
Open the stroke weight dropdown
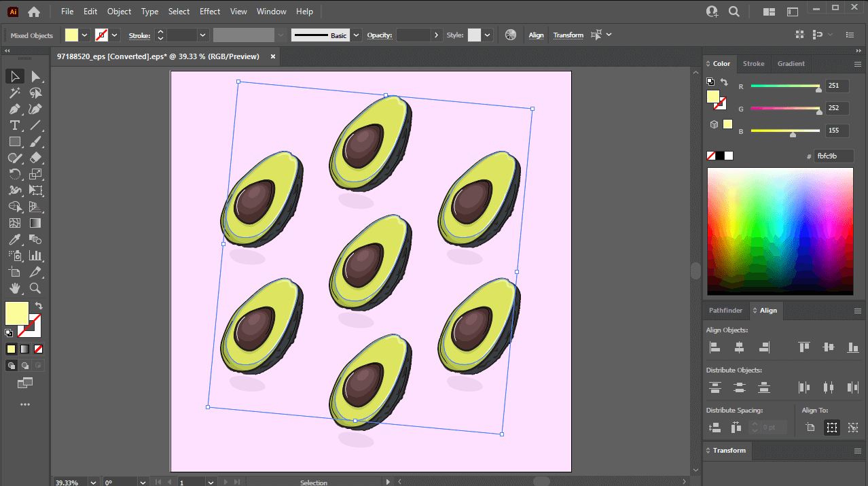[x=202, y=35]
